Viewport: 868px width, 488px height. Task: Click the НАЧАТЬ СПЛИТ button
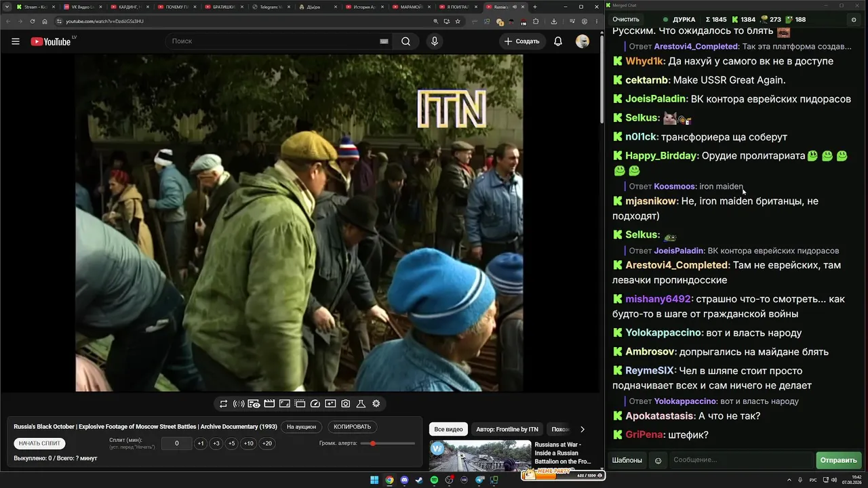click(x=39, y=443)
